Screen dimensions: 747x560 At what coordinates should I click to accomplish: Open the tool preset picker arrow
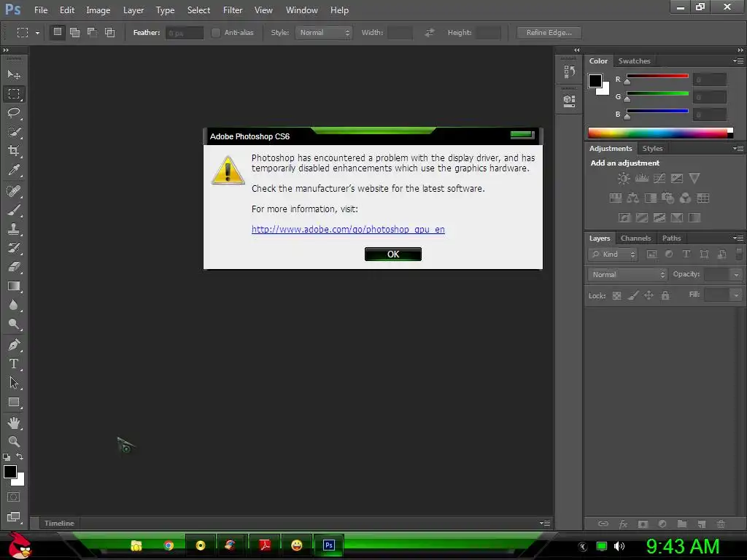[x=38, y=33]
